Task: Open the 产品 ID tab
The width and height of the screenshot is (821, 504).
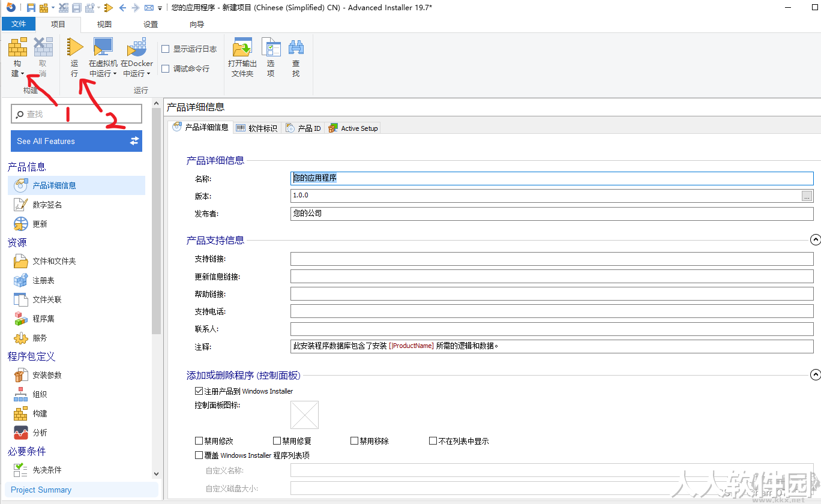Action: click(303, 128)
